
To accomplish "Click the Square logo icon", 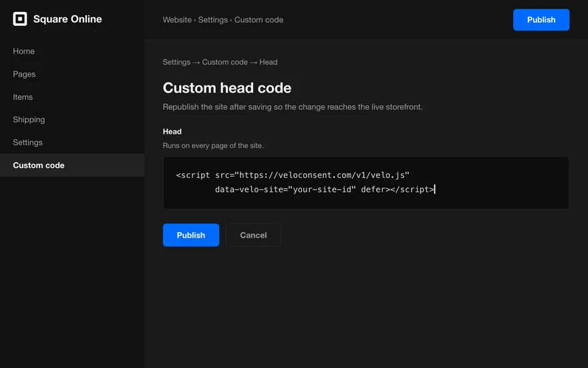I will point(20,19).
